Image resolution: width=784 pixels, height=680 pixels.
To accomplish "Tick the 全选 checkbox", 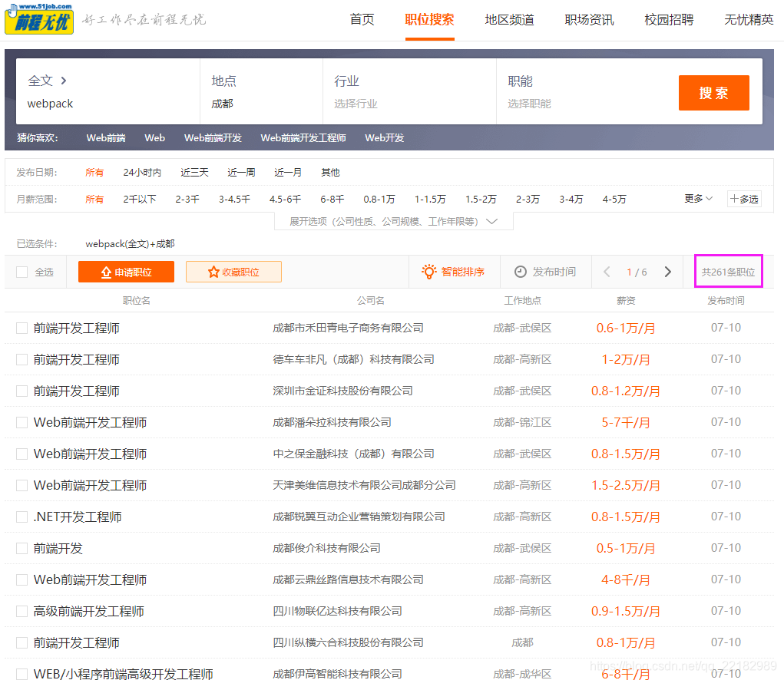I will pos(22,272).
